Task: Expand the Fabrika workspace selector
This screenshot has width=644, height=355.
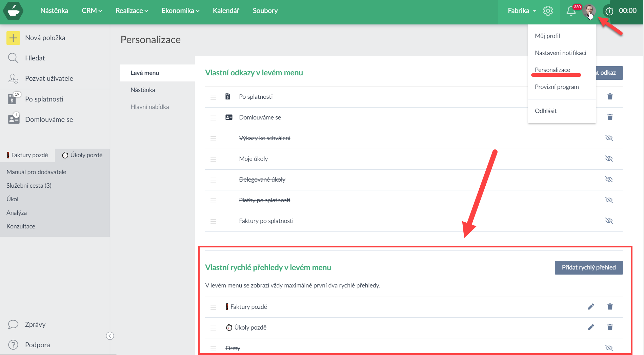Action: (522, 11)
